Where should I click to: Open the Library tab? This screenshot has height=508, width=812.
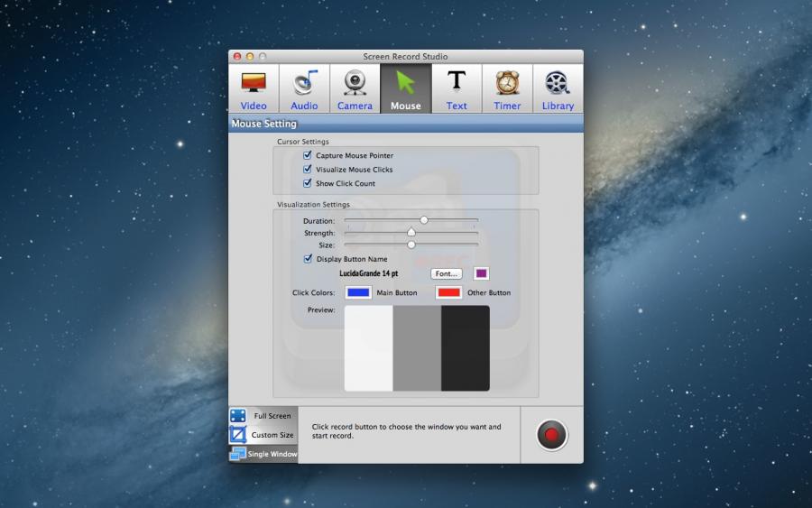(x=558, y=88)
